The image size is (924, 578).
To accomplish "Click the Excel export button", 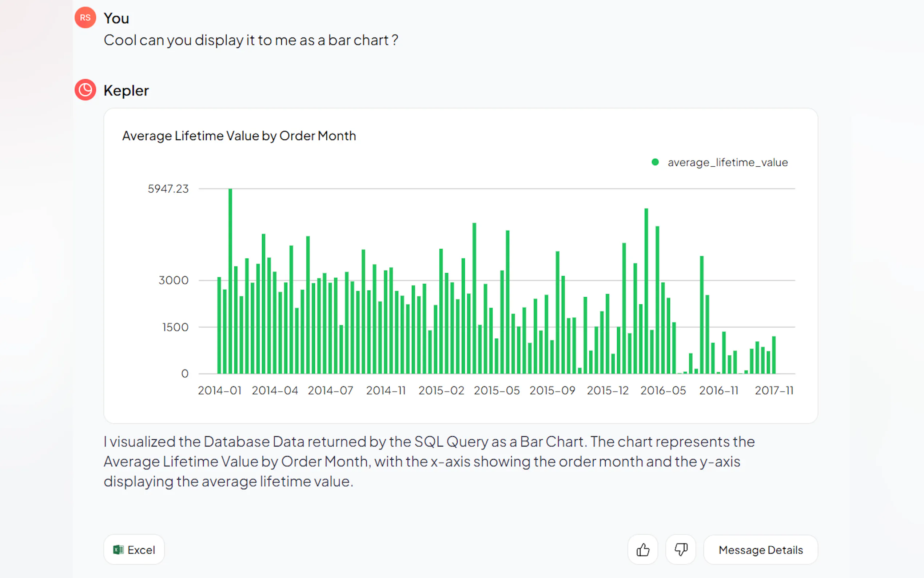I will click(x=134, y=550).
